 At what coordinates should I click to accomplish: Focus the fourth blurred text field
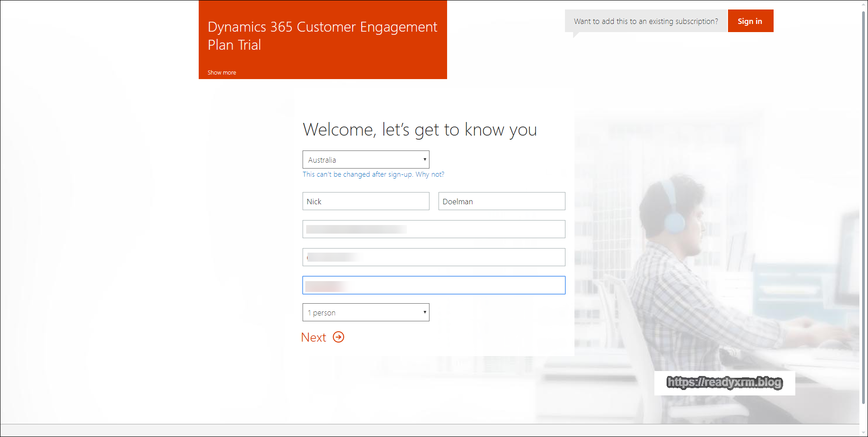[x=434, y=258]
